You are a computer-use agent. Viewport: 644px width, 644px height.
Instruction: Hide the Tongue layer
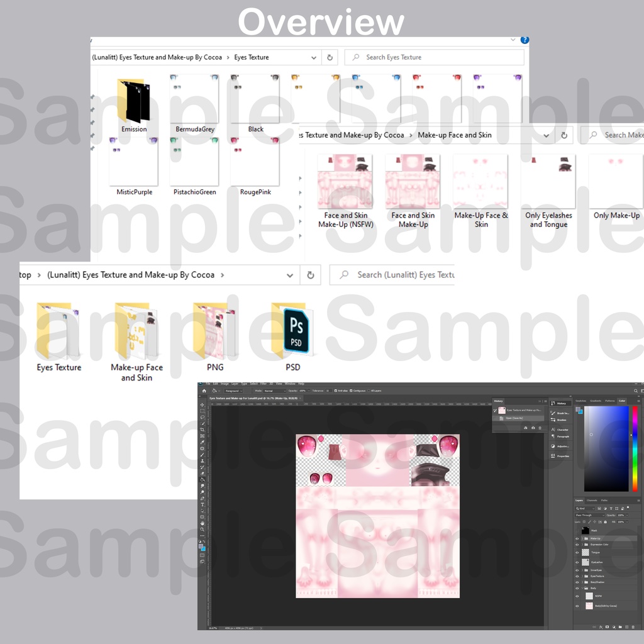point(577,552)
